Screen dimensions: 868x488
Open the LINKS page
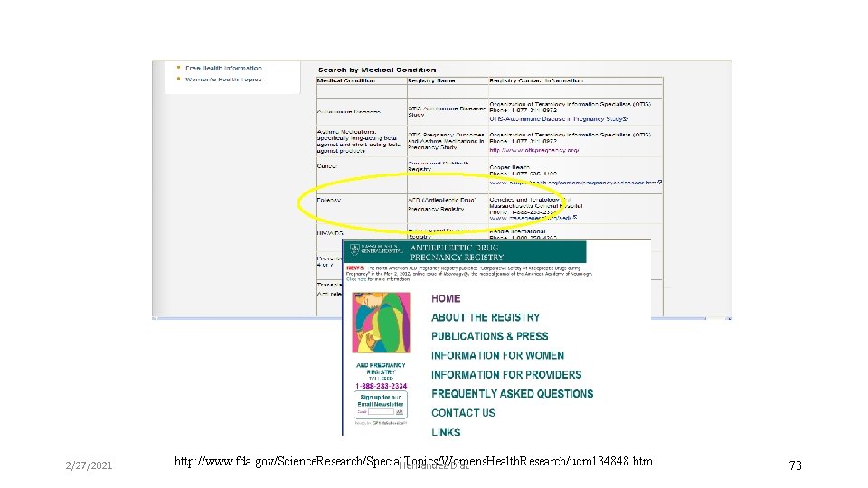pyautogui.click(x=446, y=432)
